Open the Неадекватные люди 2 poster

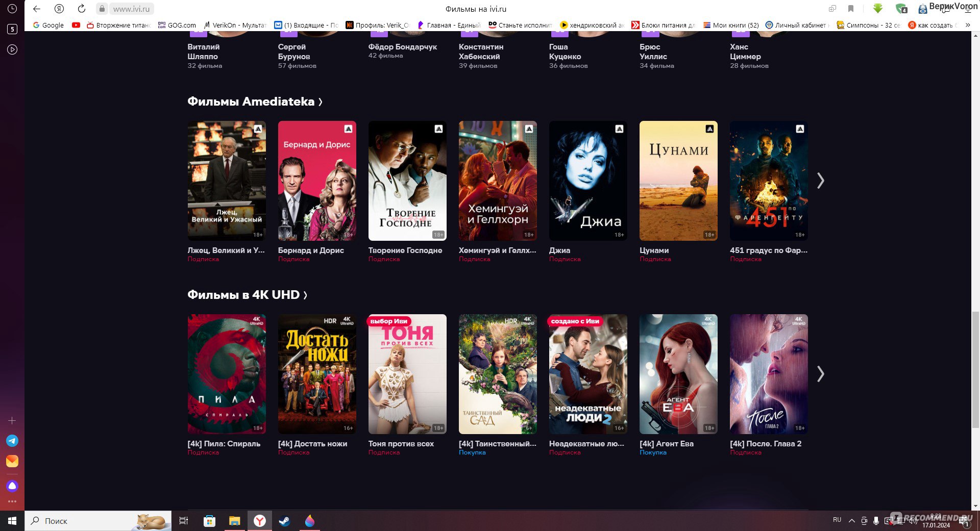click(588, 374)
